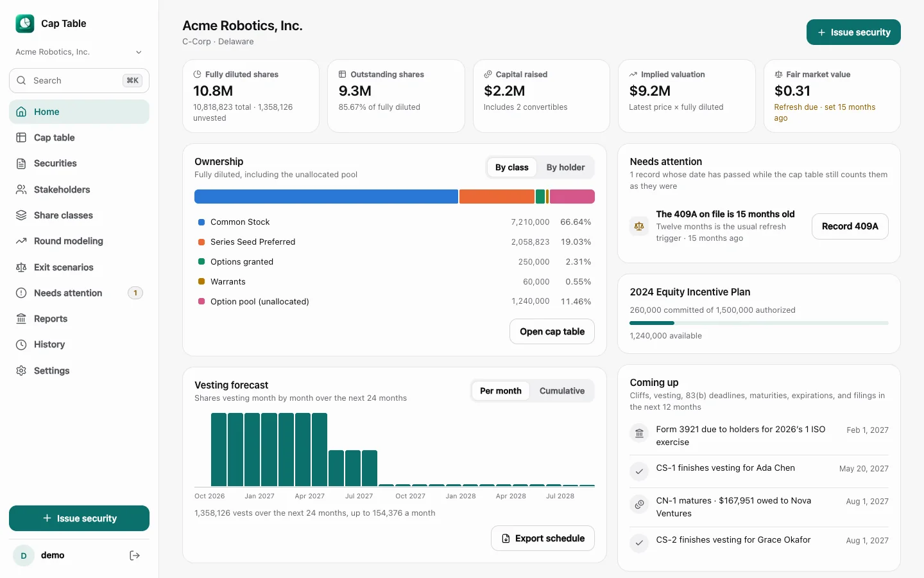Screen dimensions: 924x578
Task: Open cap table from Ownership card
Action: (x=552, y=331)
